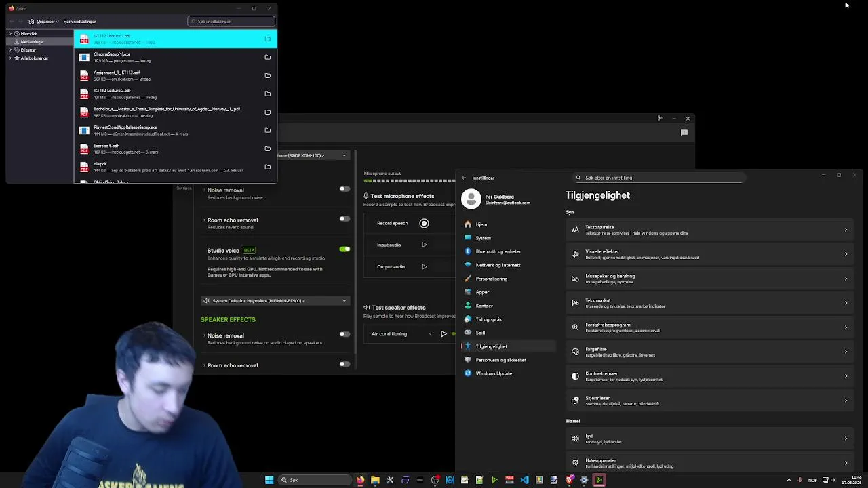Open the Apper settings page

click(507, 292)
